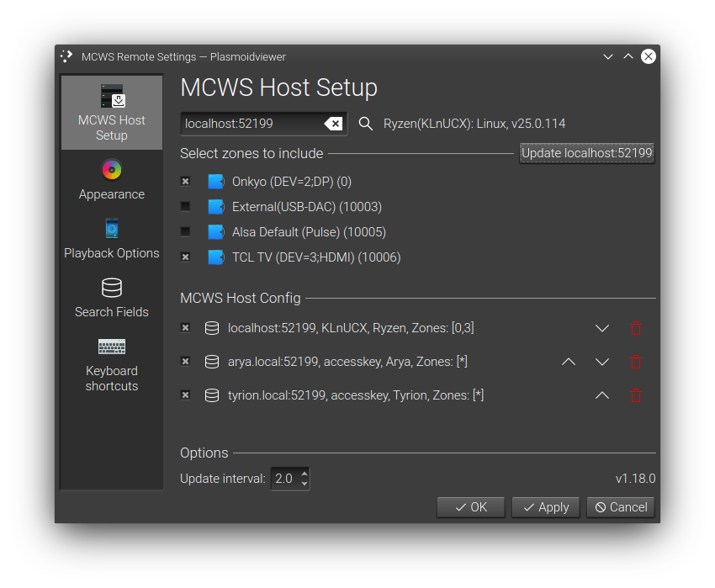Move tyrion.local up in the list
The height and width of the screenshot is (588, 715).
601,395
